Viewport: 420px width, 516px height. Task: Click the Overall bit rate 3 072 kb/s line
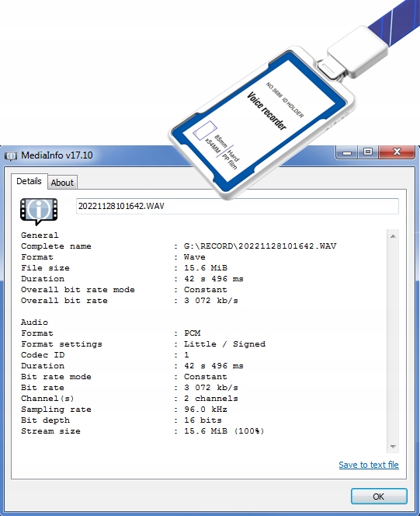coord(129,301)
